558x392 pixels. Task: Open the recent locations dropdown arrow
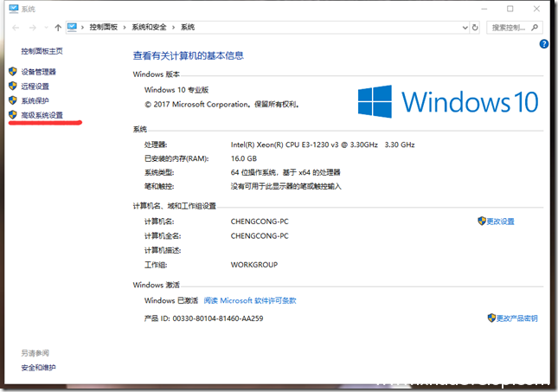pos(44,28)
